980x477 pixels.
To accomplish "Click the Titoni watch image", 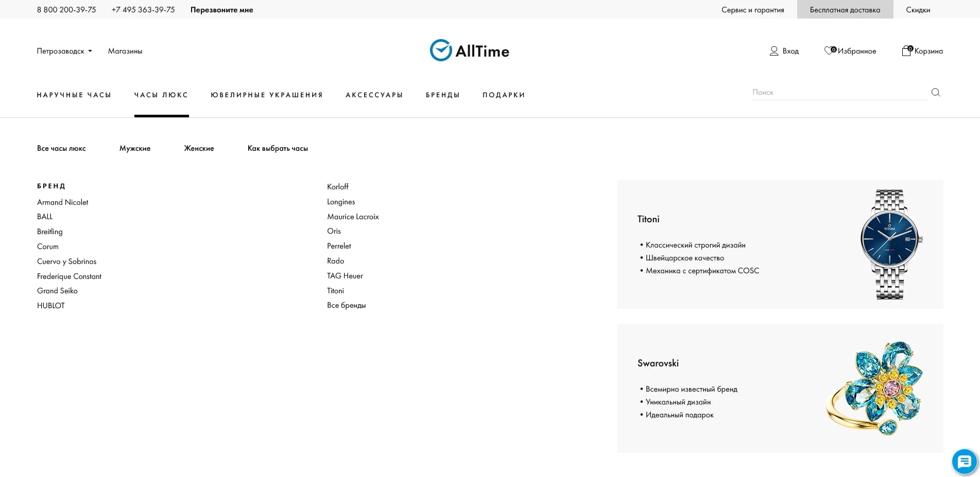I will (890, 244).
